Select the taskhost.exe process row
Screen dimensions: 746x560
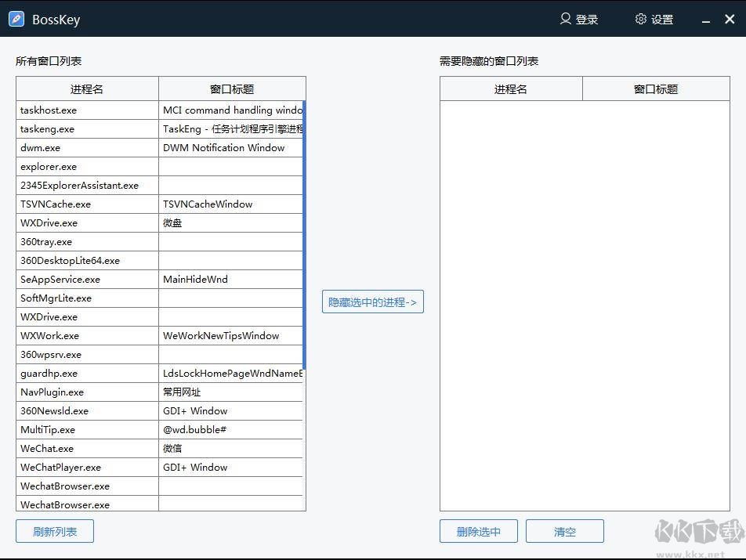(86, 110)
